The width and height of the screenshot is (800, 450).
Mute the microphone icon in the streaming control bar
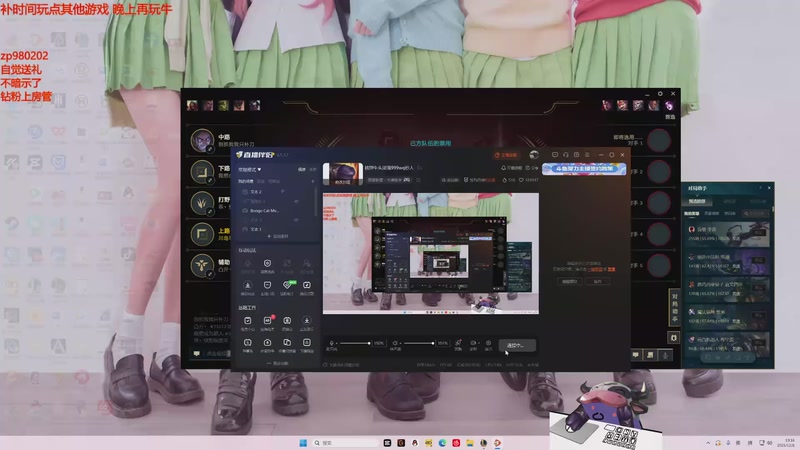pyautogui.click(x=332, y=343)
